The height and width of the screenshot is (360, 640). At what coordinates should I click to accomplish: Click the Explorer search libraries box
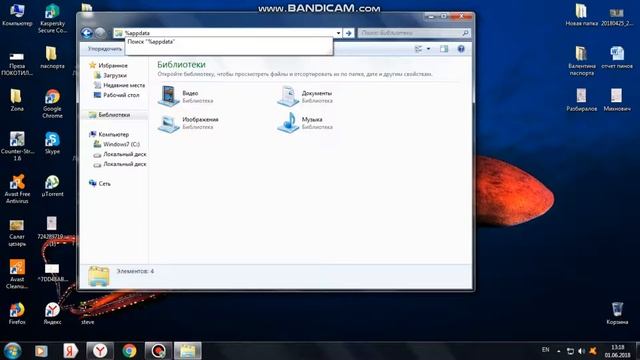410,33
